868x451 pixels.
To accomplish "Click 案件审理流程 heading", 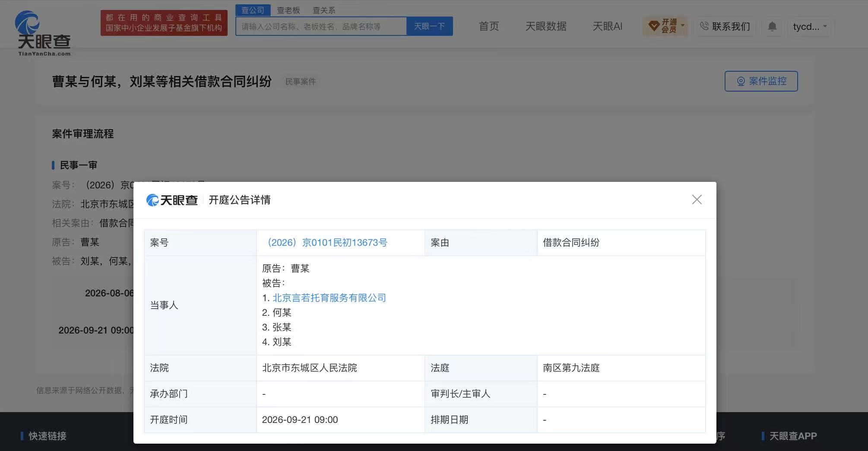I will [83, 134].
